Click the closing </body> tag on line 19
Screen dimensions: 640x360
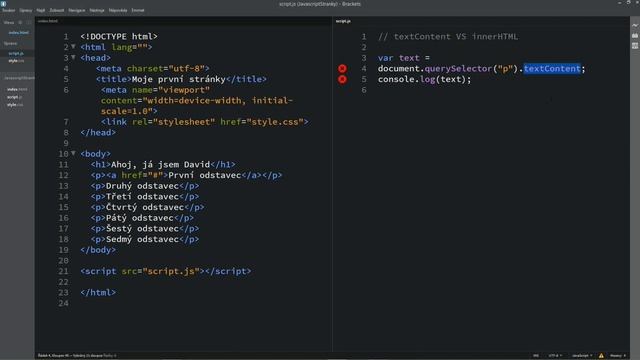(98, 250)
